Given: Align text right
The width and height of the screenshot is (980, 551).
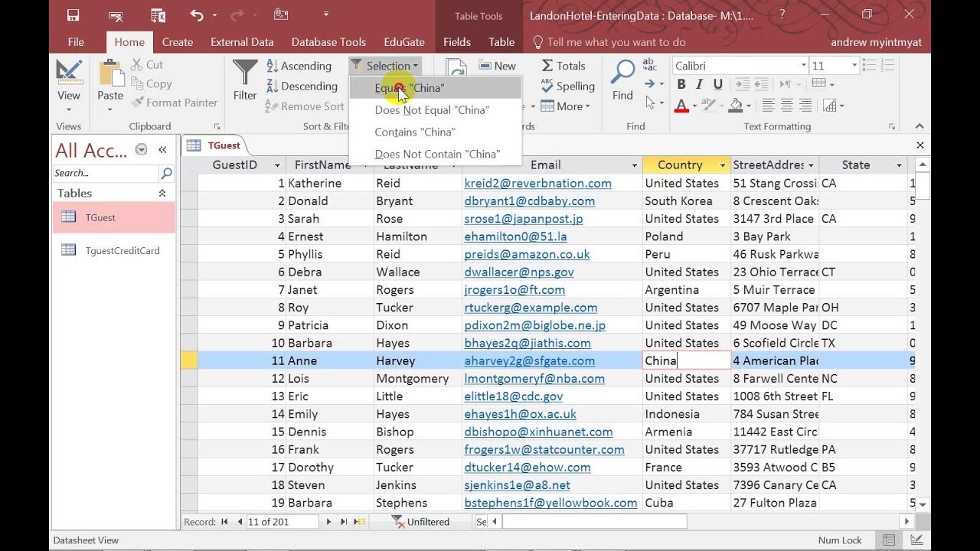Looking at the screenshot, I should click(x=805, y=105).
